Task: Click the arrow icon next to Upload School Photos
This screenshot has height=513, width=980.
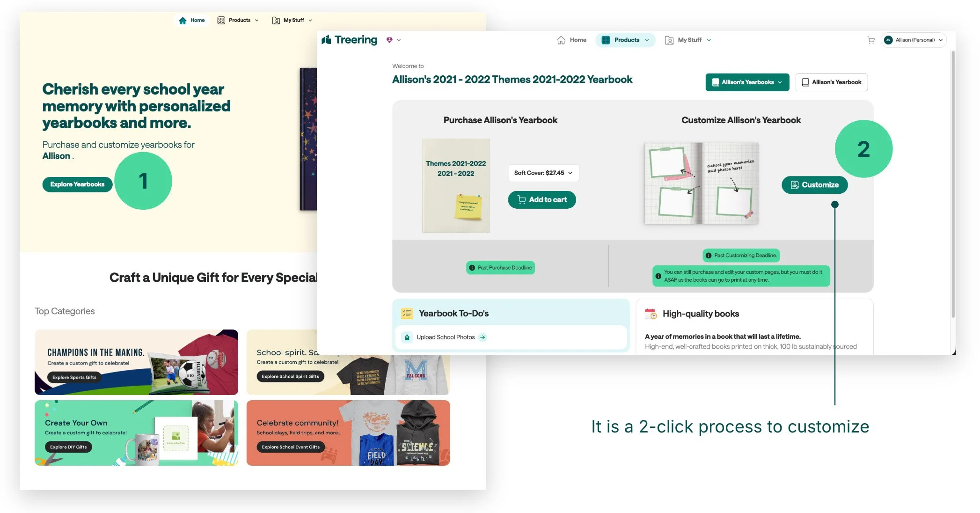Action: (x=483, y=337)
